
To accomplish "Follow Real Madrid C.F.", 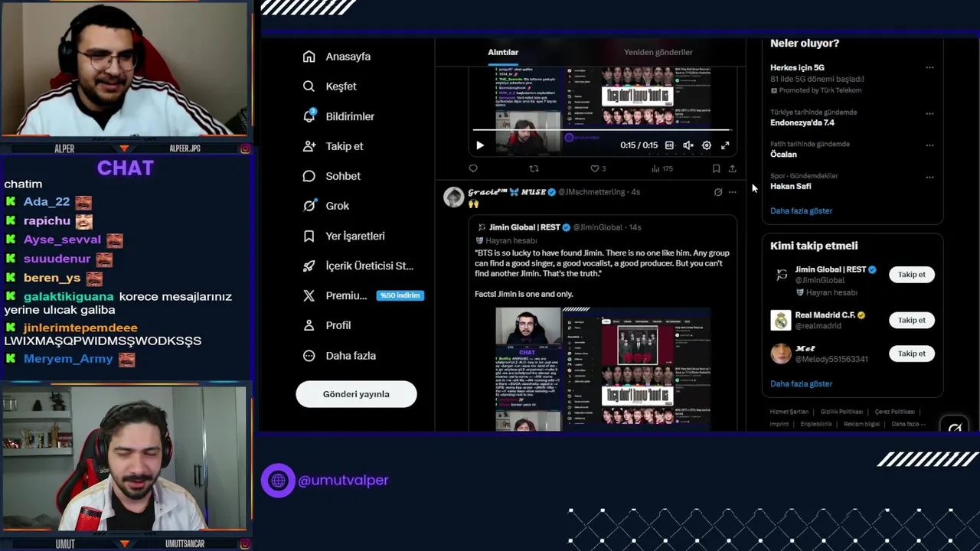I will (x=911, y=320).
